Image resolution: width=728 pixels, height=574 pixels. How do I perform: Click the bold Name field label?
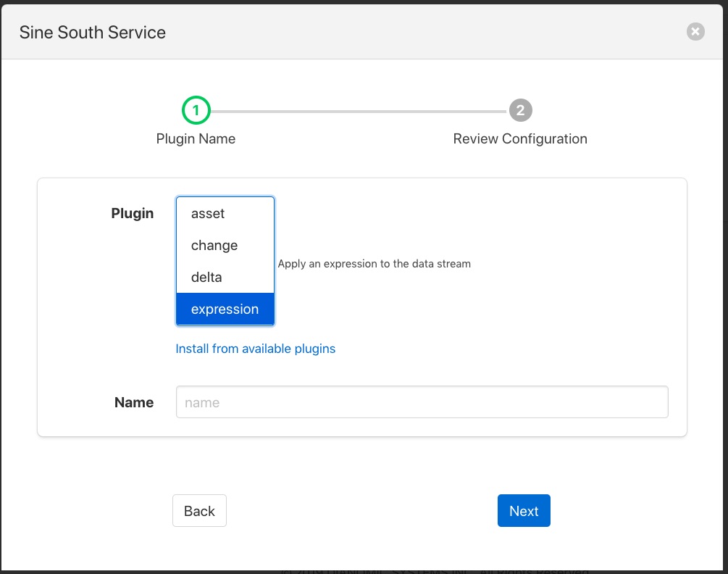[x=134, y=402]
